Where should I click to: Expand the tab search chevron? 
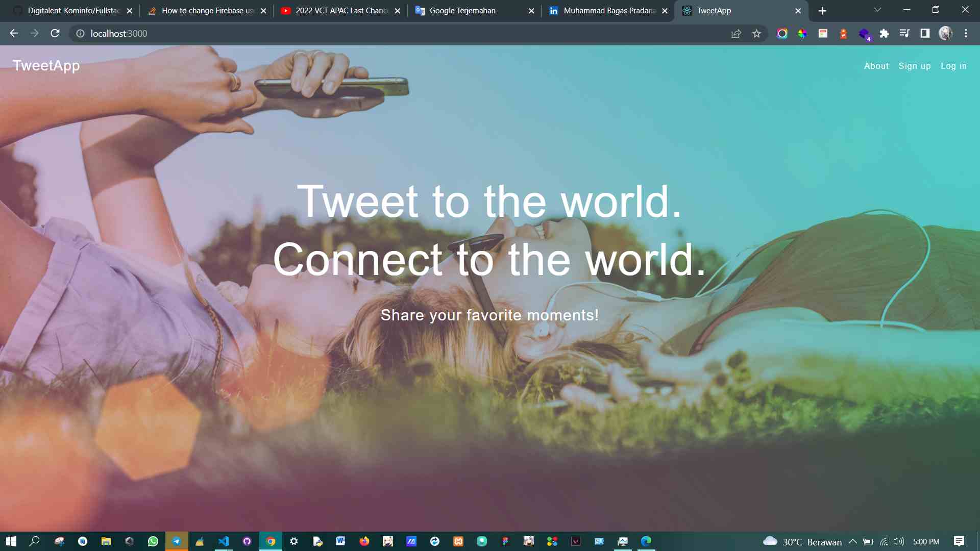click(x=877, y=10)
